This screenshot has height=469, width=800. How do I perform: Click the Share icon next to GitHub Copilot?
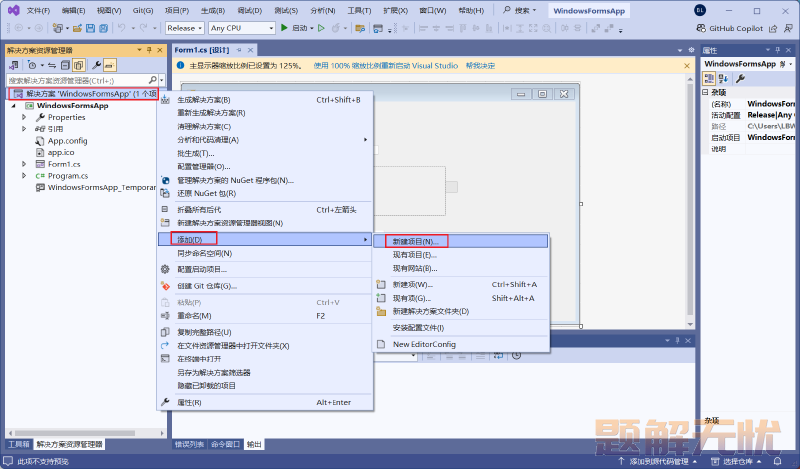773,29
